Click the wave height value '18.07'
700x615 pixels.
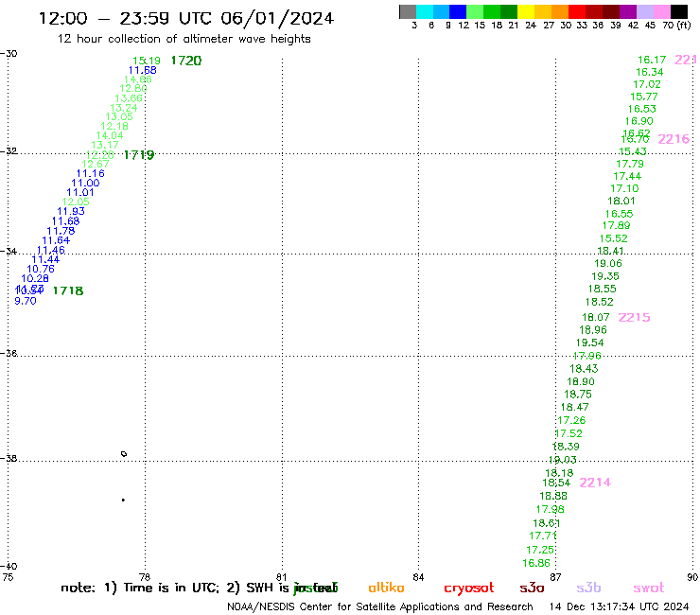click(x=596, y=318)
